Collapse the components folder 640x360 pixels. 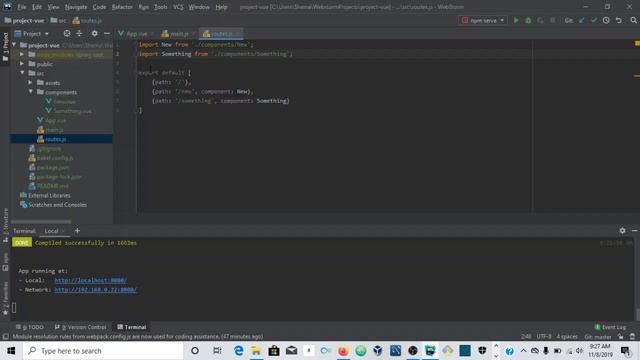[30, 92]
